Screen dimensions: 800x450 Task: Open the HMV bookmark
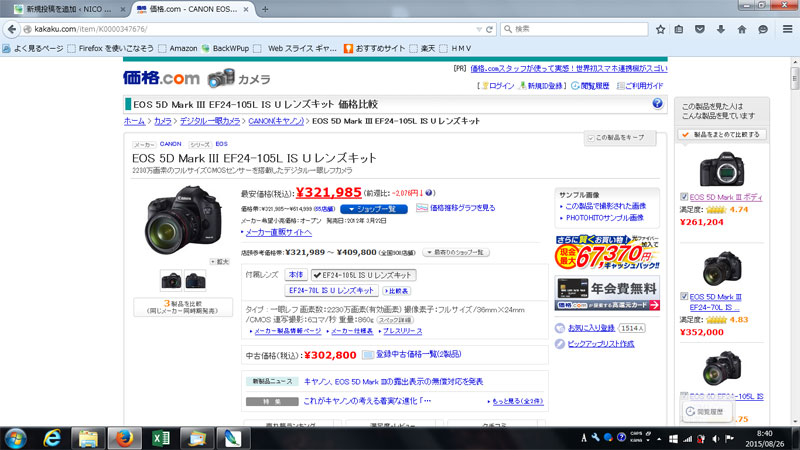point(456,48)
